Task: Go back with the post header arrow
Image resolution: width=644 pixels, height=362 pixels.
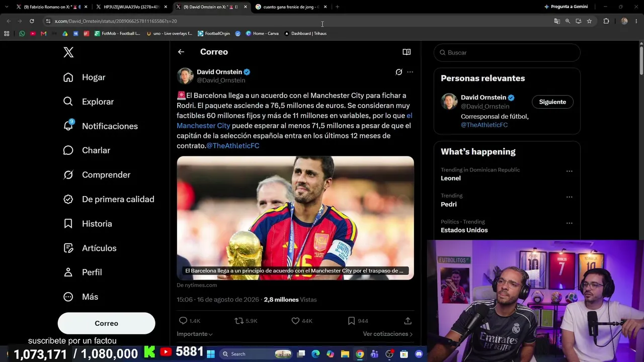Action: tap(181, 52)
